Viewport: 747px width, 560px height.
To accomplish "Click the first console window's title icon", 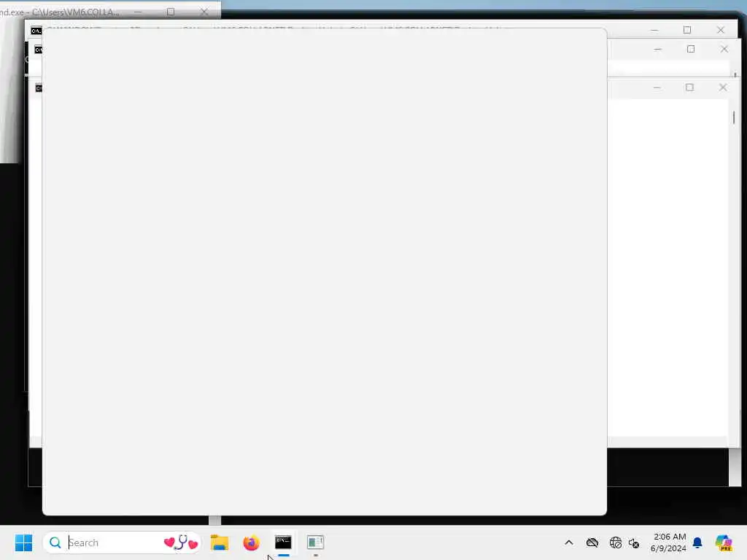I will click(36, 31).
